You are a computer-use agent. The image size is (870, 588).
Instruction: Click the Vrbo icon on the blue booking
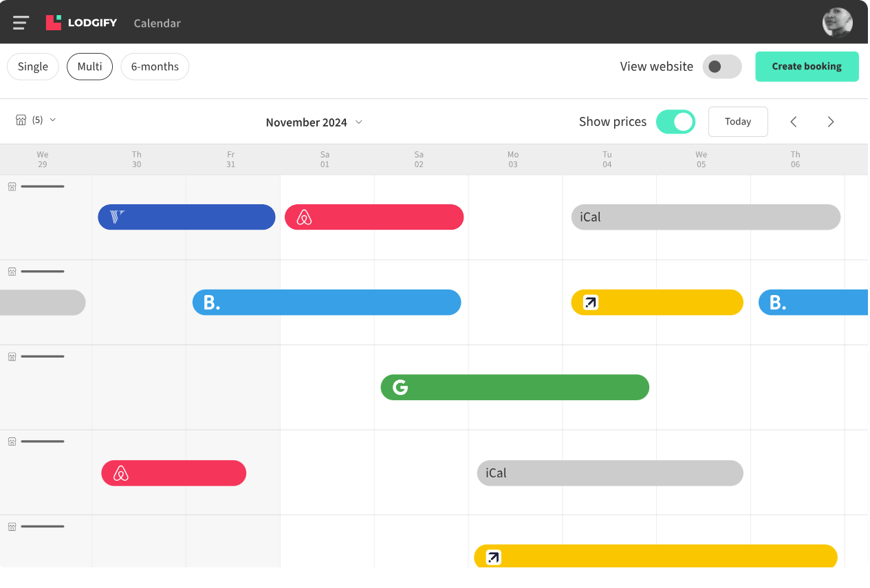pyautogui.click(x=116, y=217)
